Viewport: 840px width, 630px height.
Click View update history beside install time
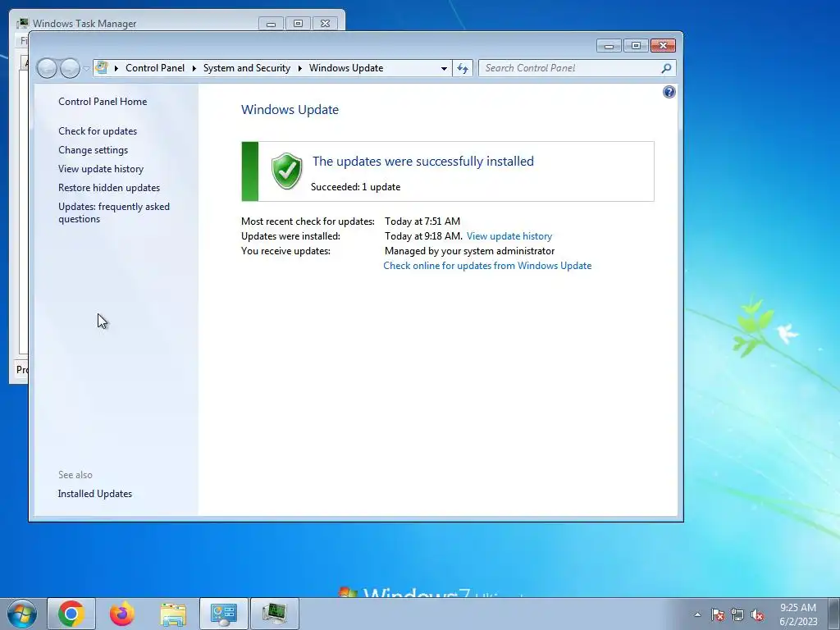pyautogui.click(x=509, y=236)
